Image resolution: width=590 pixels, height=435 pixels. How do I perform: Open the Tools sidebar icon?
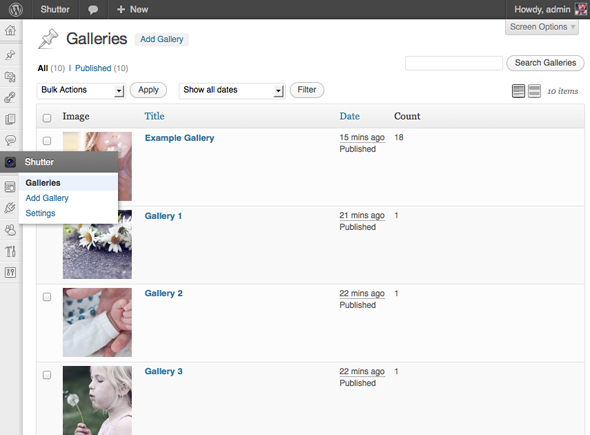point(11,251)
